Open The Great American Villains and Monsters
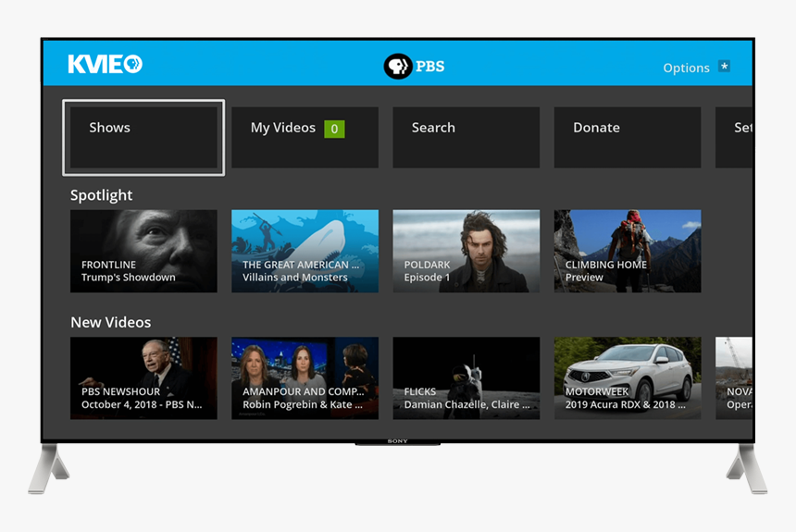Viewport: 796px width, 532px height. [305, 252]
